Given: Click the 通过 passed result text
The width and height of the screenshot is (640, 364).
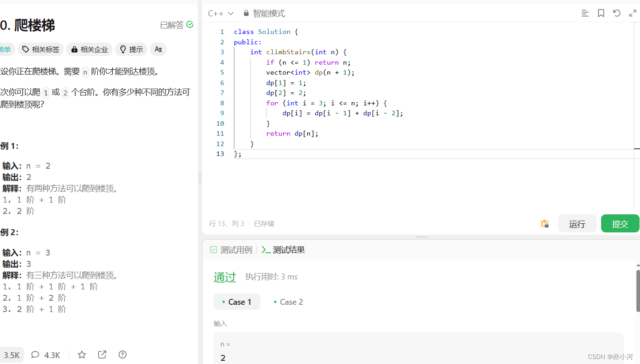Looking at the screenshot, I should pyautogui.click(x=225, y=277).
